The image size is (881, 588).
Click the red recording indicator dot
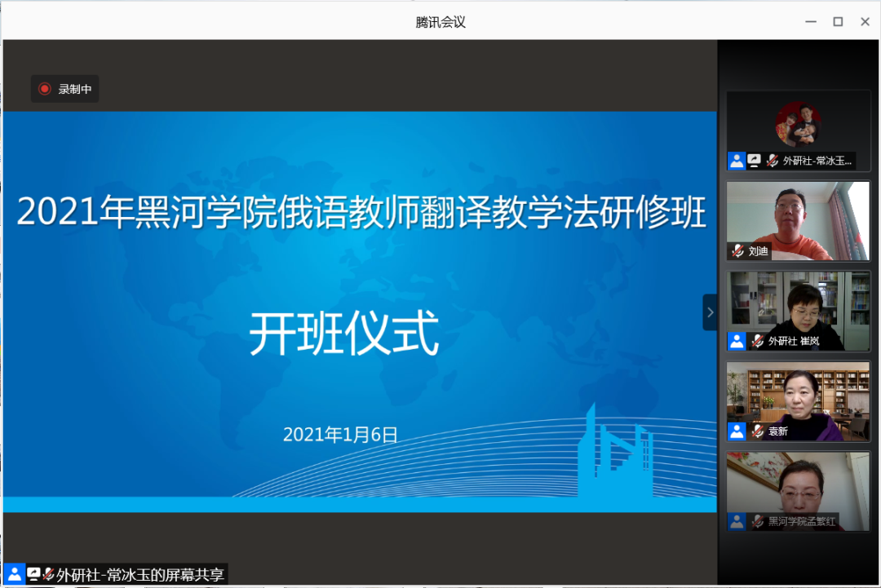pos(45,89)
